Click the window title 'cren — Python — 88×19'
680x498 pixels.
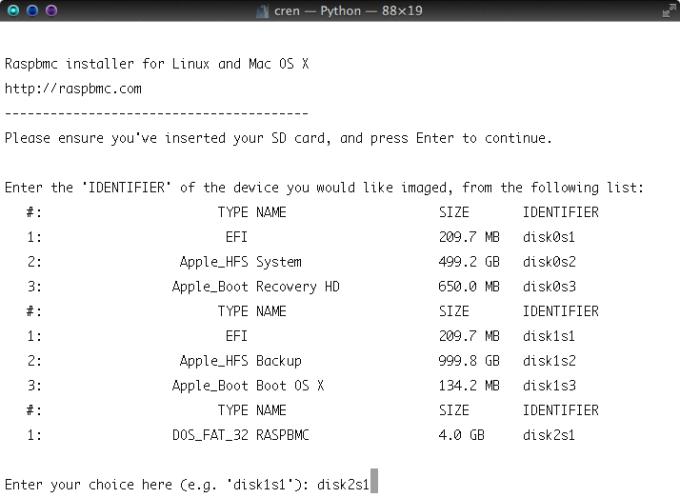click(x=348, y=11)
